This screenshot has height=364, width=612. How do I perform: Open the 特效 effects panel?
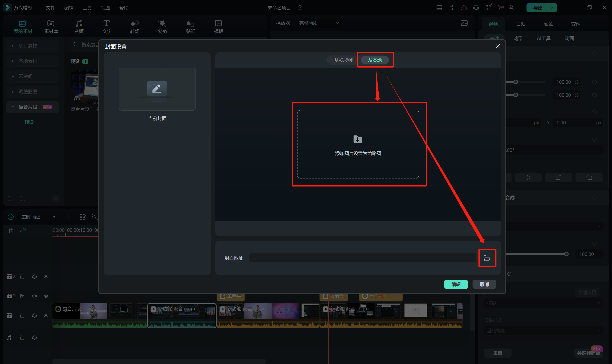[x=162, y=26]
